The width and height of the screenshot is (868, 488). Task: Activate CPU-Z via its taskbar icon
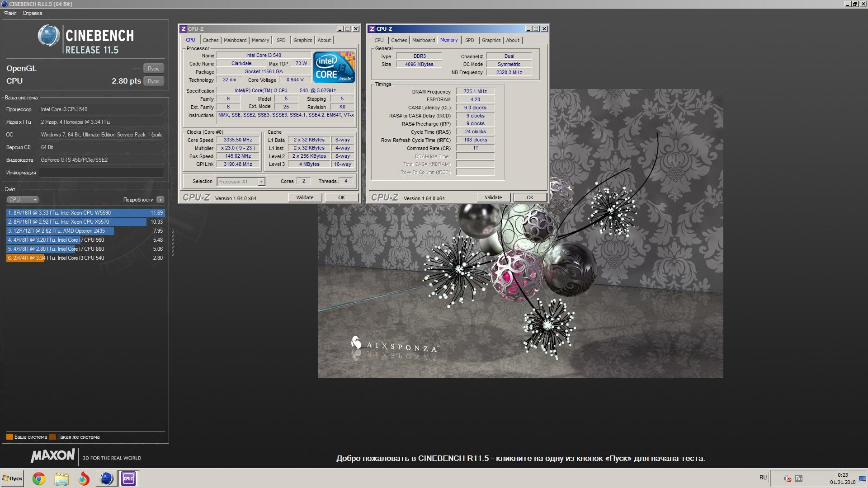pyautogui.click(x=128, y=479)
